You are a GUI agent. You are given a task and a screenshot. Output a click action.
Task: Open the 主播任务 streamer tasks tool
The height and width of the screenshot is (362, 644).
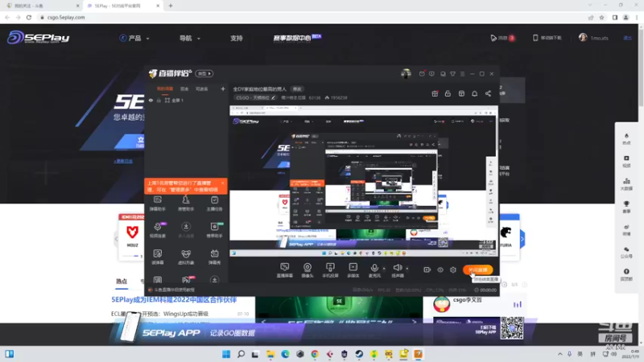(214, 204)
